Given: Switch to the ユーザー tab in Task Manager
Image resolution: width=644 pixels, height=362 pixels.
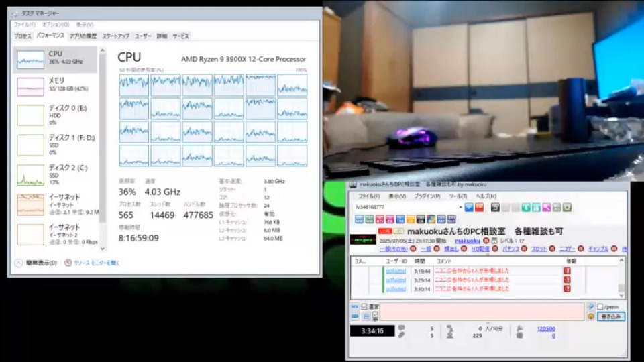Looking at the screenshot, I should pos(143,36).
